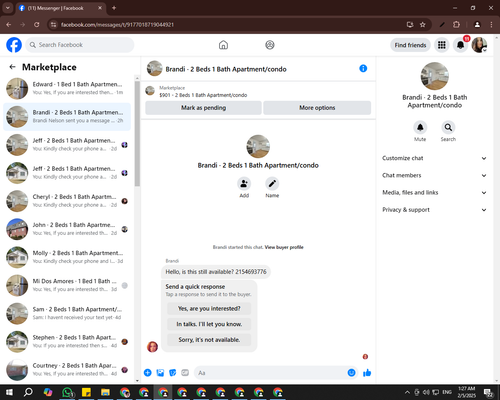
Task: Select the Messenger Facebook browser tab
Action: [60, 8]
